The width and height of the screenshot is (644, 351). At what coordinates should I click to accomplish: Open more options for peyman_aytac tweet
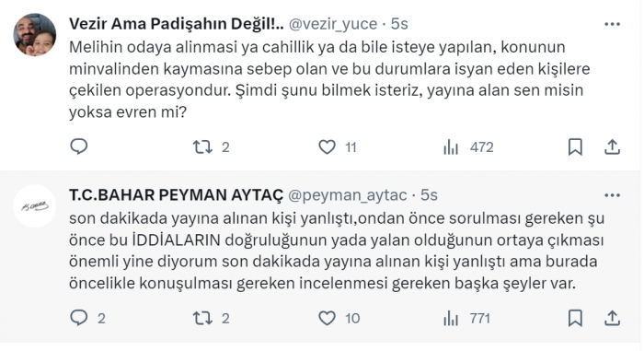pos(612,195)
